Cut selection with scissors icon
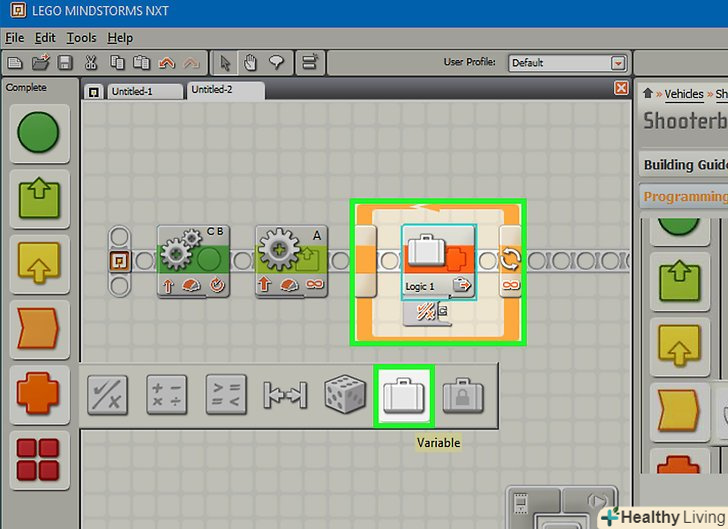This screenshot has width=728, height=529. [x=91, y=62]
